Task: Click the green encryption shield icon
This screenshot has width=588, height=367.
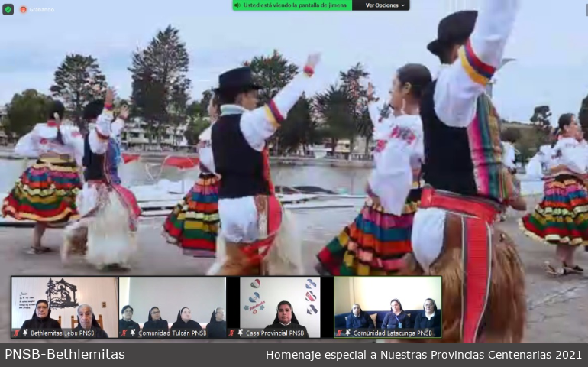Action: [8, 9]
